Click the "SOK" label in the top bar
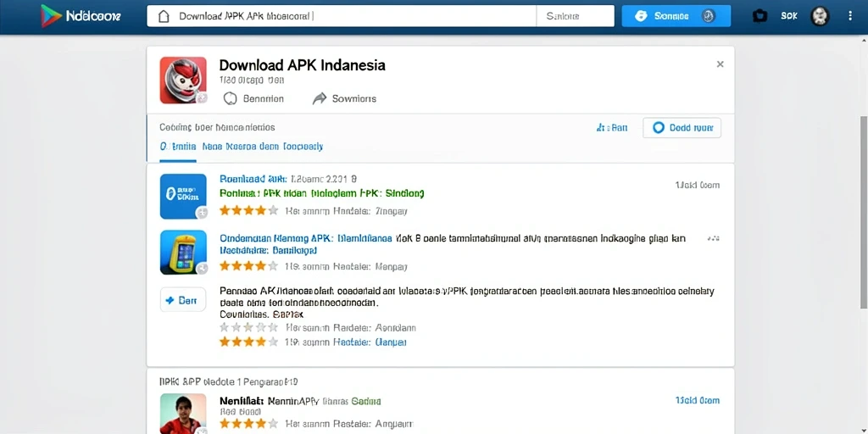This screenshot has height=434, width=868. pyautogui.click(x=789, y=16)
